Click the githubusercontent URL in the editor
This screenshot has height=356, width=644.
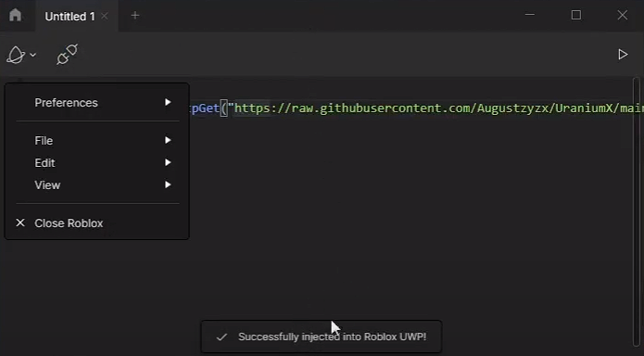(438, 108)
